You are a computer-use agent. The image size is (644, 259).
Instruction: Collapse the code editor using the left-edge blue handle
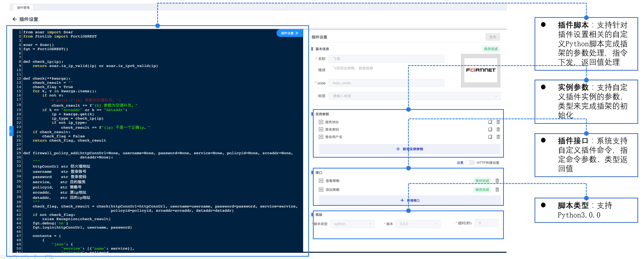point(11,131)
